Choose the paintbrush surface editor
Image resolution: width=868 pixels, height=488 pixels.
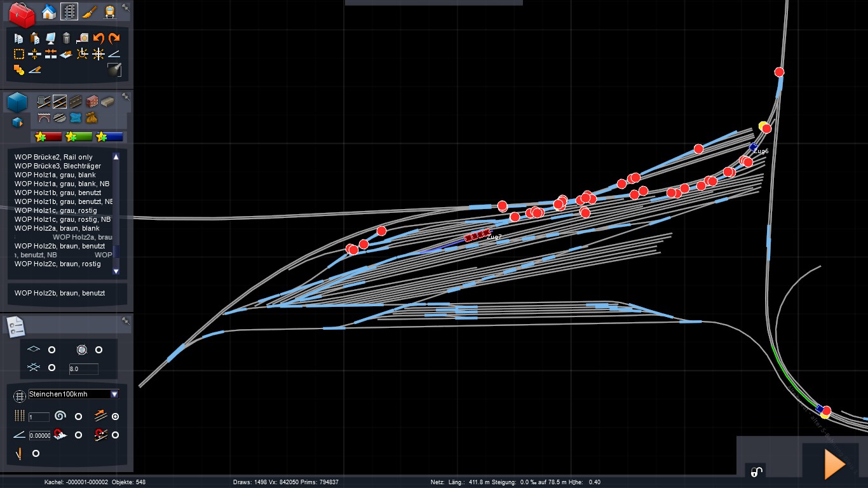pos(90,12)
